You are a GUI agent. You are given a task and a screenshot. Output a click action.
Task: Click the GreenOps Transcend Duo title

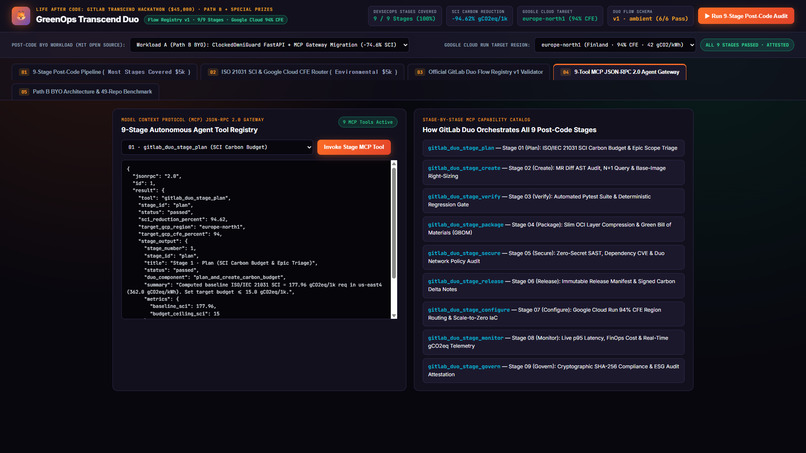point(87,20)
